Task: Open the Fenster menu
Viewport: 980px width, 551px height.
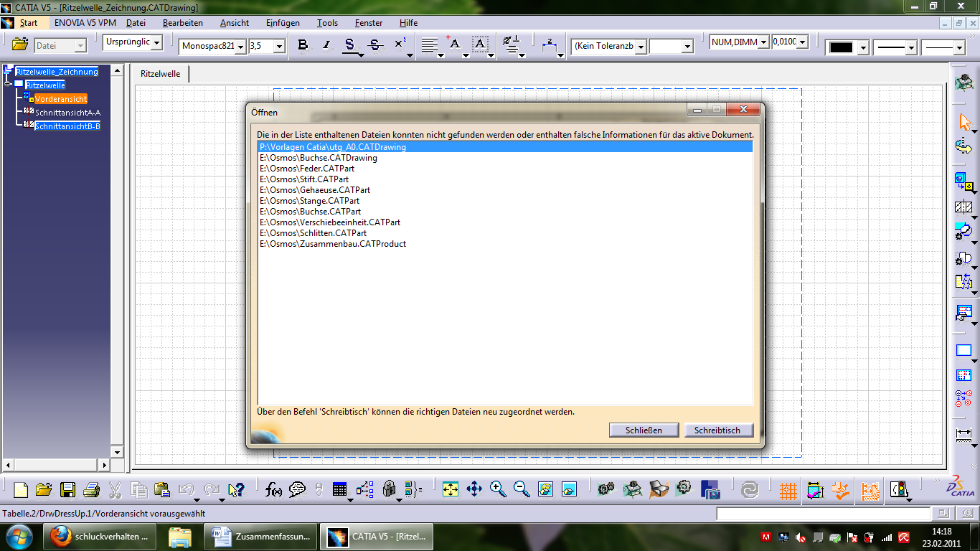Action: [369, 23]
